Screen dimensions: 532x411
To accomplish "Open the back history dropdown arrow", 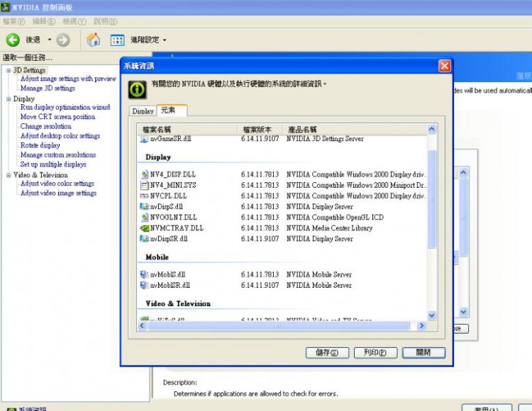I will click(50, 40).
